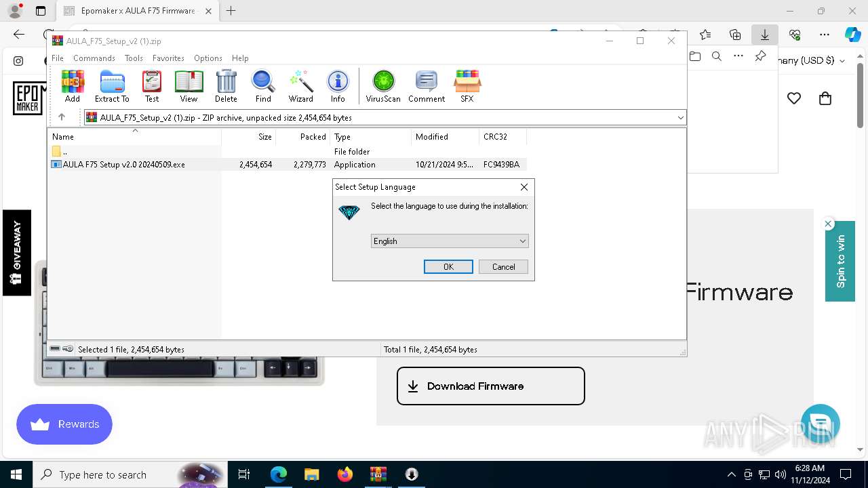Click the webpage search magnifier icon
Image resolution: width=868 pixels, height=488 pixels.
(x=717, y=57)
